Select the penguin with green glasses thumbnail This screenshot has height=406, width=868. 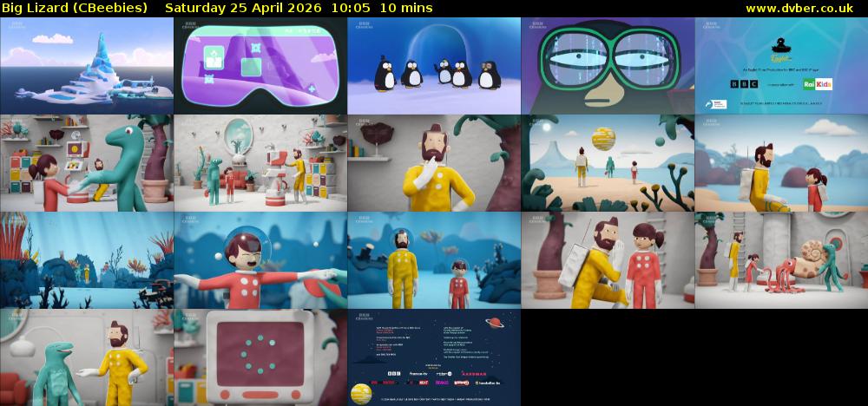click(608, 65)
